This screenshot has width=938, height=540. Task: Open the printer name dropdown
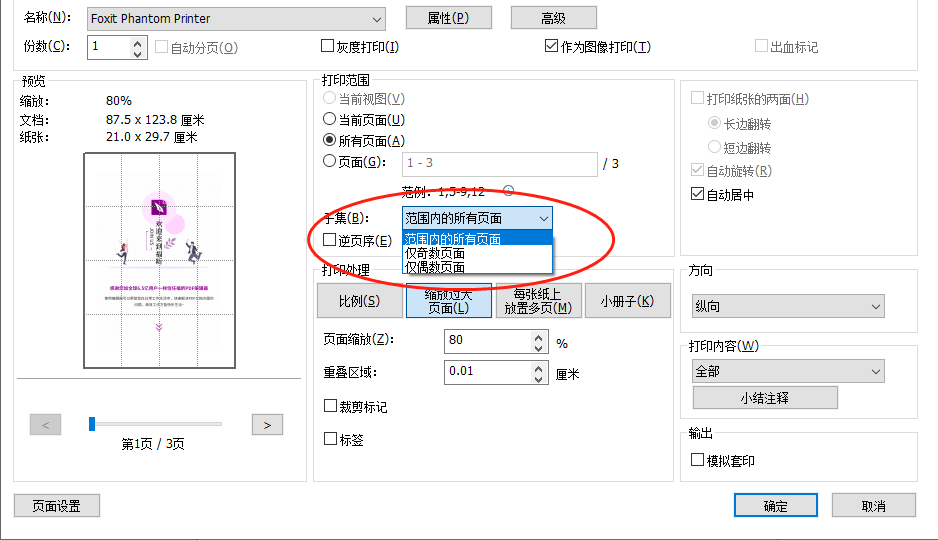point(236,19)
